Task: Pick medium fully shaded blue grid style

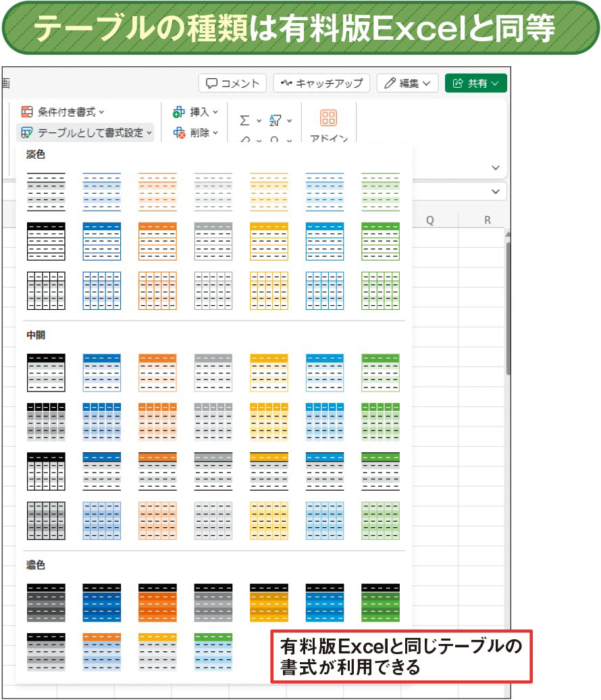Action: (102, 520)
